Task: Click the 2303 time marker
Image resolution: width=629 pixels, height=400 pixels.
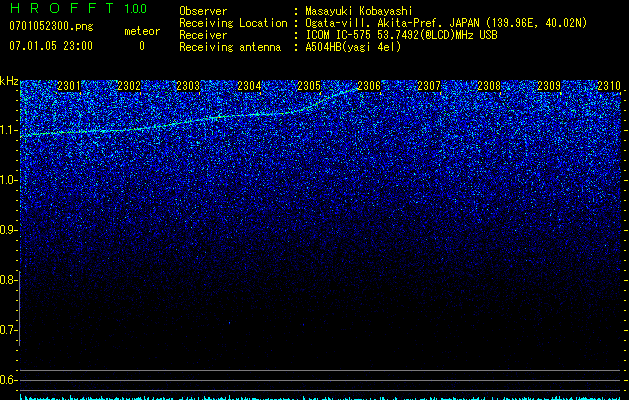Action: (188, 86)
